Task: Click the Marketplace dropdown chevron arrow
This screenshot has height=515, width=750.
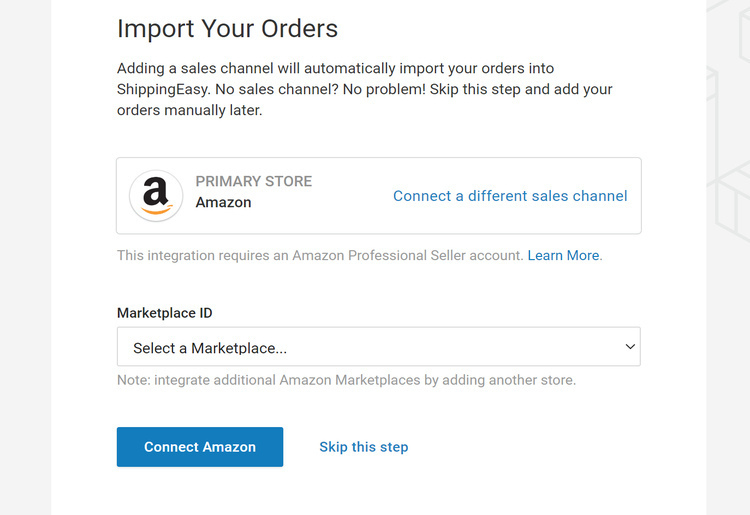Action: click(630, 347)
